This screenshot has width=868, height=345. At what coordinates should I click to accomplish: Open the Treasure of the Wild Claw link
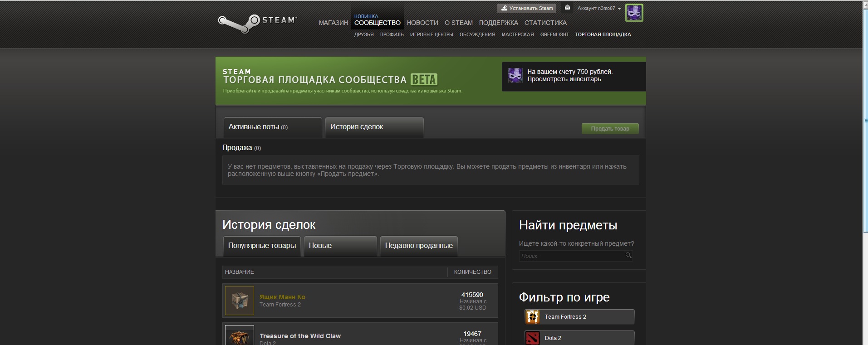[x=300, y=336]
